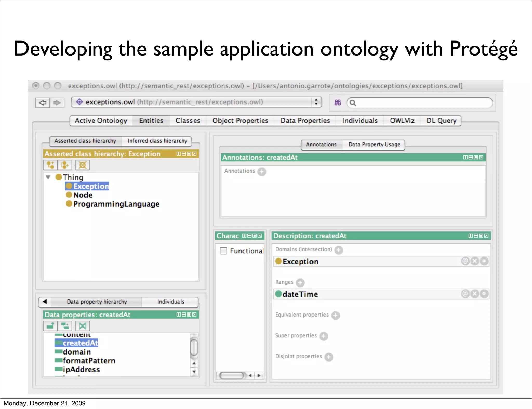The width and height of the screenshot is (532, 409).
Task: Select the Data Property Usage tab
Action: [x=374, y=145]
